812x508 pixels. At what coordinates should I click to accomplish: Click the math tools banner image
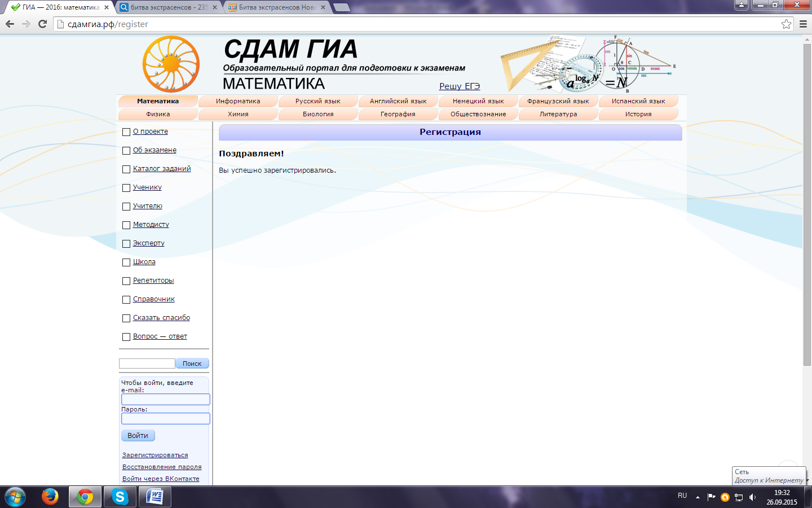(x=588, y=64)
